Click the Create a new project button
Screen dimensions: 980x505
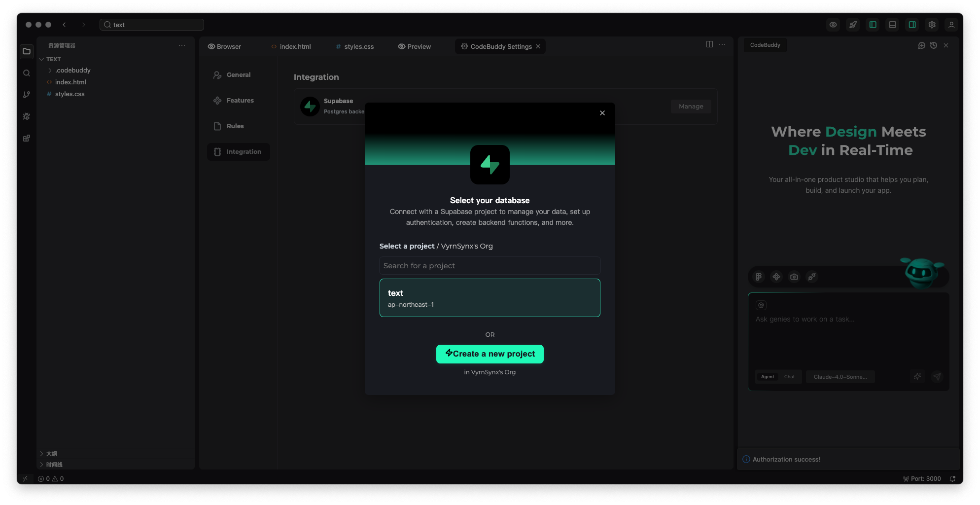(x=490, y=354)
